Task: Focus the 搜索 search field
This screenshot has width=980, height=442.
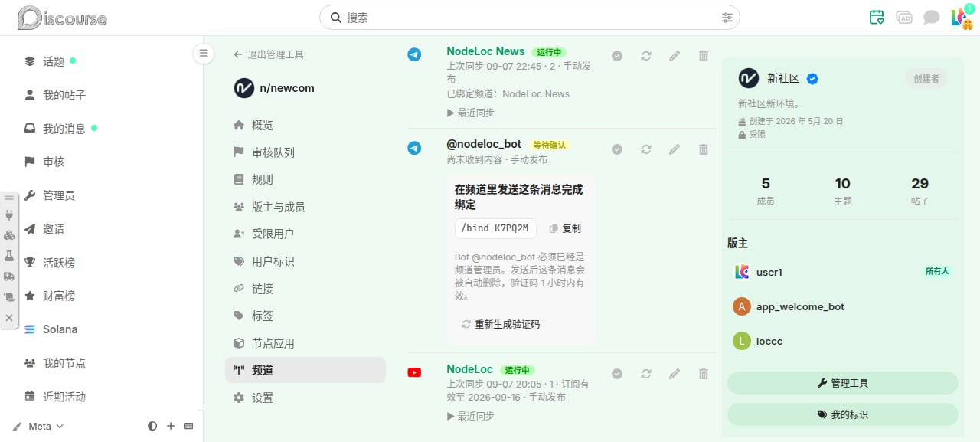Action: tap(530, 18)
